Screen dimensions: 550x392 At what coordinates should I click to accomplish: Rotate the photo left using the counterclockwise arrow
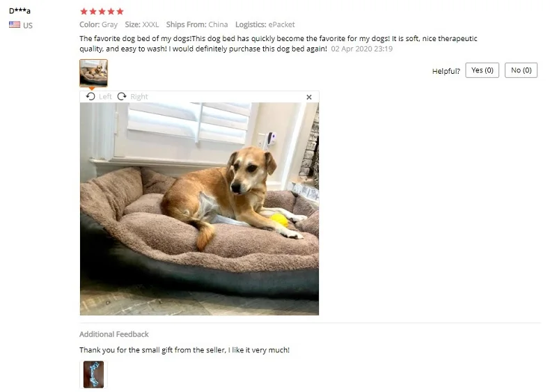click(91, 97)
